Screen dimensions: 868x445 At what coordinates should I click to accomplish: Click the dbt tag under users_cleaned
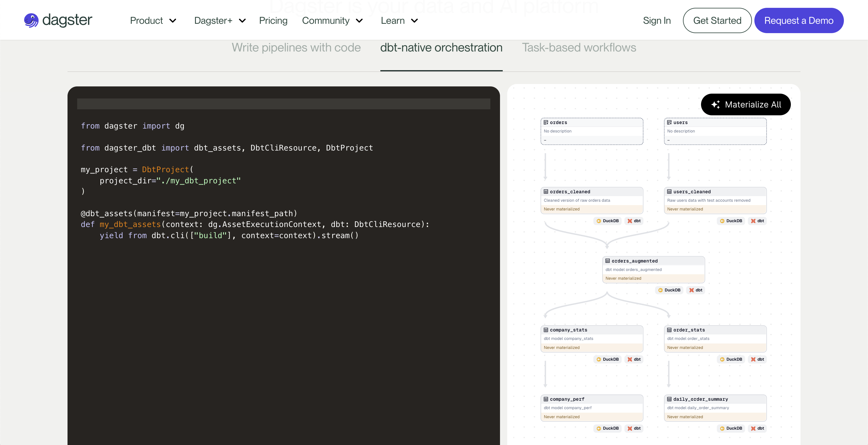[757, 221]
